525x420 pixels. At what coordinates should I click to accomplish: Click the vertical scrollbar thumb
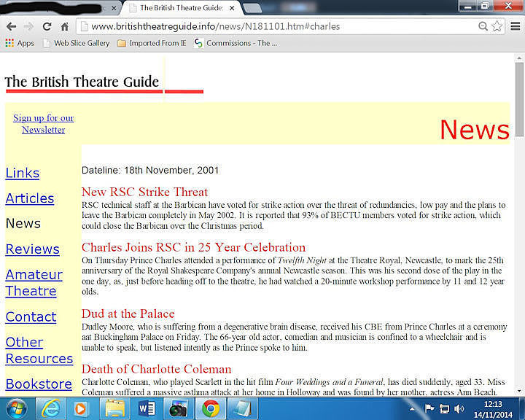(x=519, y=99)
